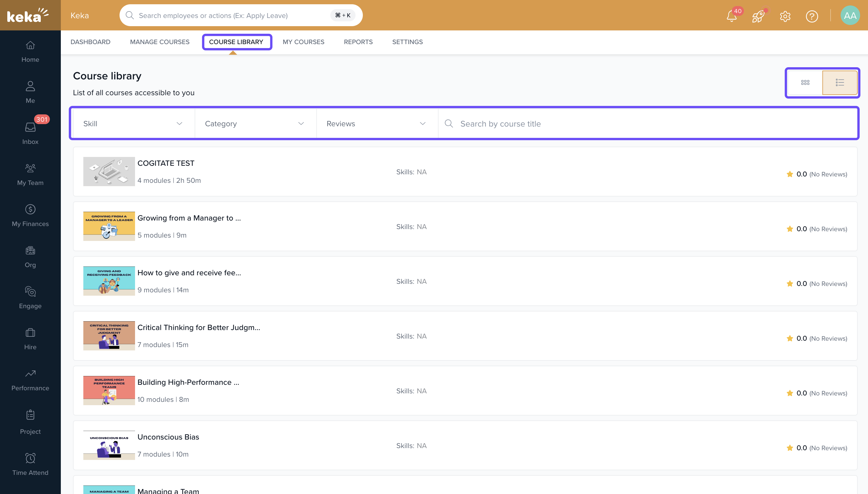
Task: Open the Engage sidebar icon
Action: [x=30, y=297]
